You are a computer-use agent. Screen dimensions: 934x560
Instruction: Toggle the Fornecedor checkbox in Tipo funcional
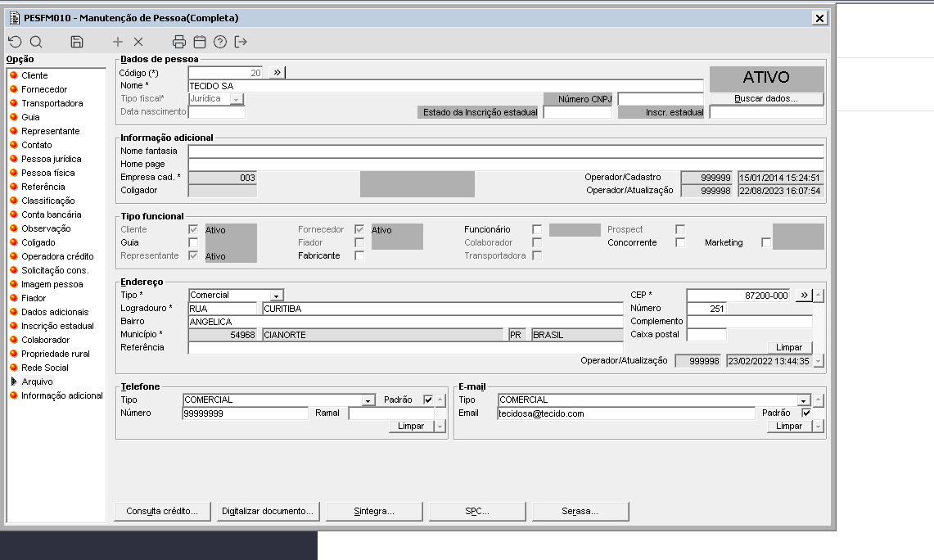click(x=359, y=229)
